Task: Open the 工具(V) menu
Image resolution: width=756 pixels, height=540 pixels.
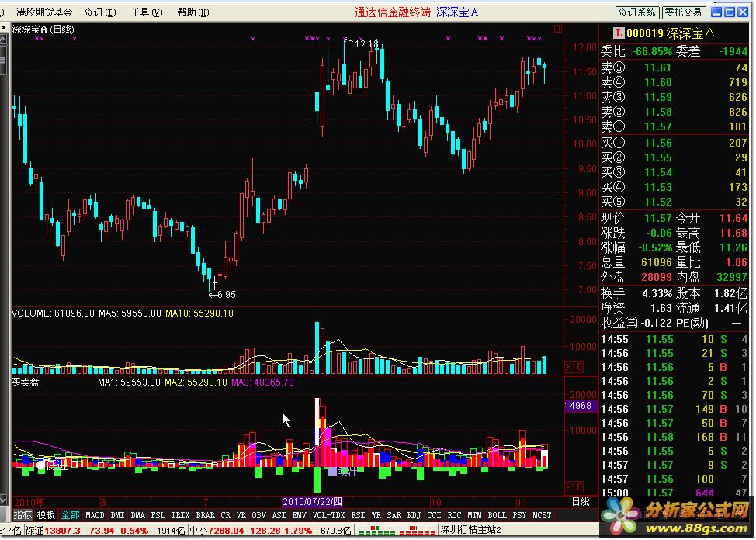Action: [x=147, y=12]
